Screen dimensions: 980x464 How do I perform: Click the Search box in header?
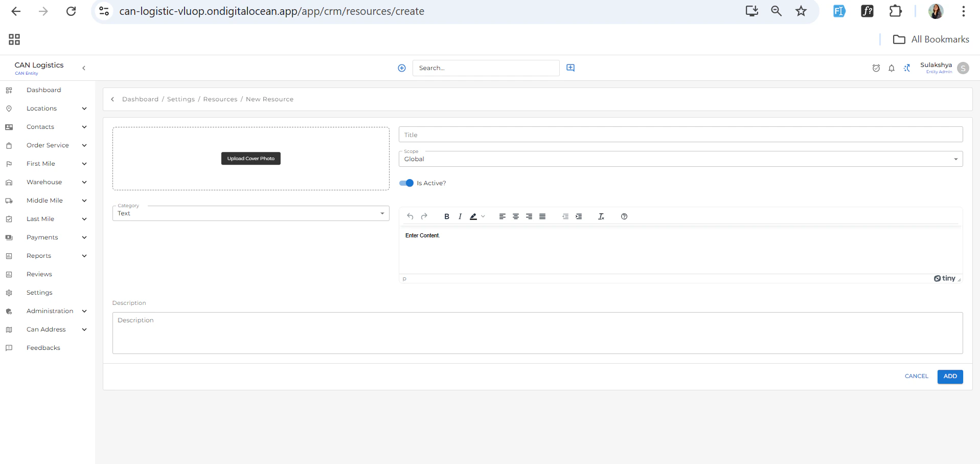(486, 68)
